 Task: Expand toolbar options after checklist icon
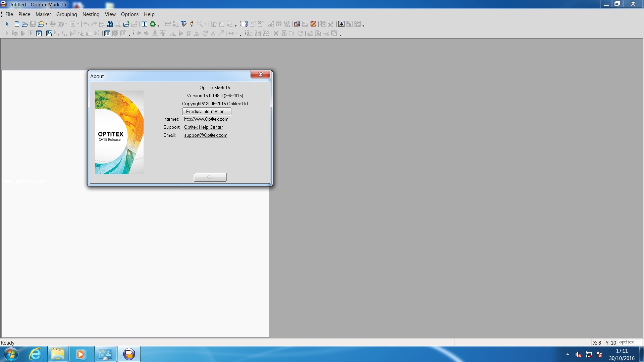tap(129, 35)
